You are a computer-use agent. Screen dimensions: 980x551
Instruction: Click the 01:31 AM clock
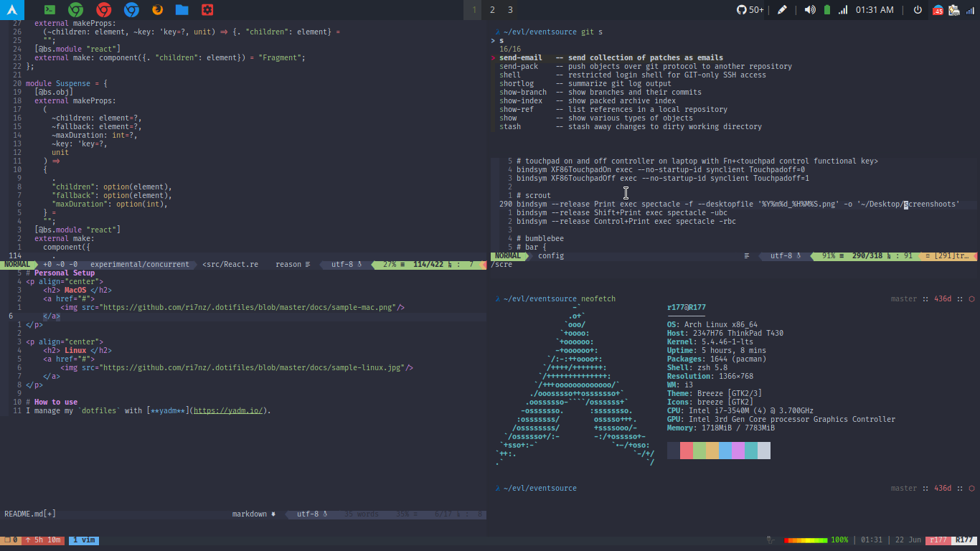[875, 9]
